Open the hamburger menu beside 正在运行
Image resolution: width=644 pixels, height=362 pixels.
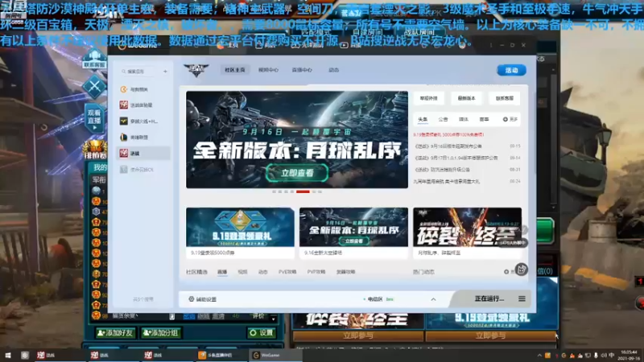pyautogui.click(x=522, y=298)
